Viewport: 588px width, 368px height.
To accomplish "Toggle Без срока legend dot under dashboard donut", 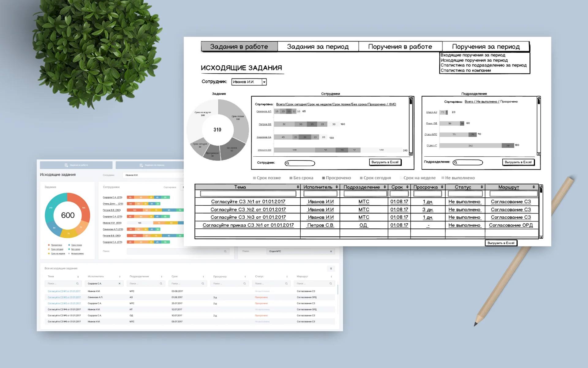I will point(69,249).
